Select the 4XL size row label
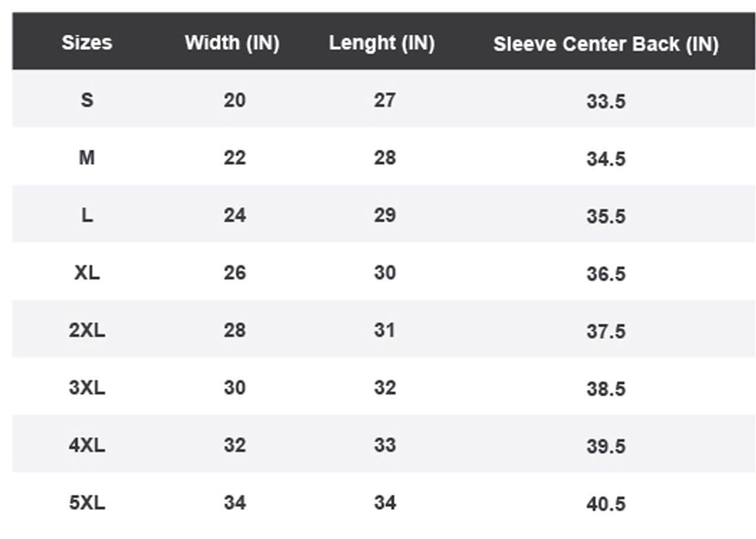Image resolution: width=756 pixels, height=539 pixels. click(87, 445)
